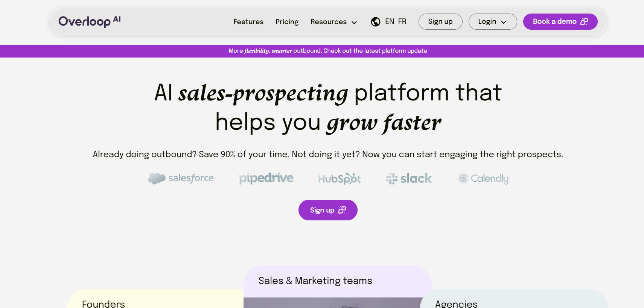Viewport: 644px width, 308px height.
Task: Select the Founders tab
Action: (x=104, y=303)
